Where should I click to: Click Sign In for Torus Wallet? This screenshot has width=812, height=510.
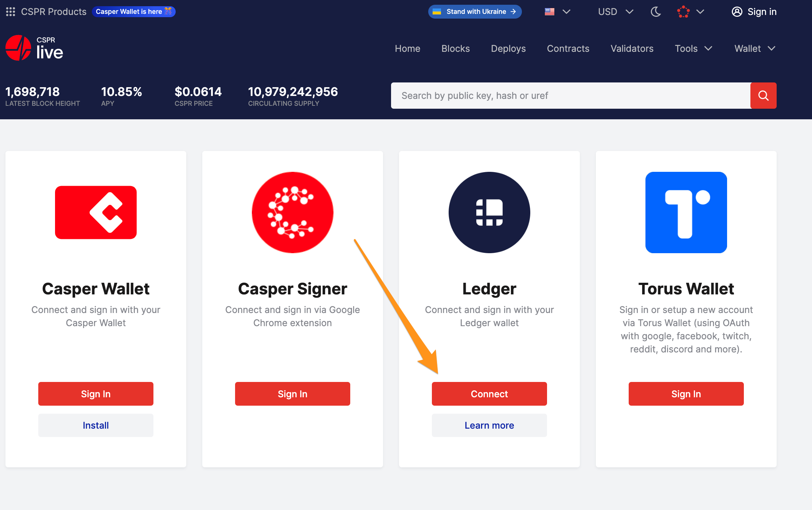(686, 394)
